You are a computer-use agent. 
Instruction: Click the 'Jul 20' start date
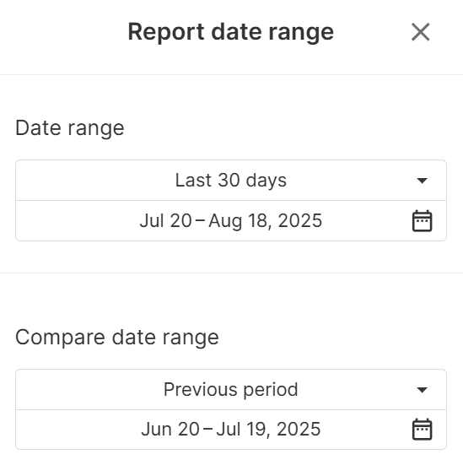(x=165, y=220)
